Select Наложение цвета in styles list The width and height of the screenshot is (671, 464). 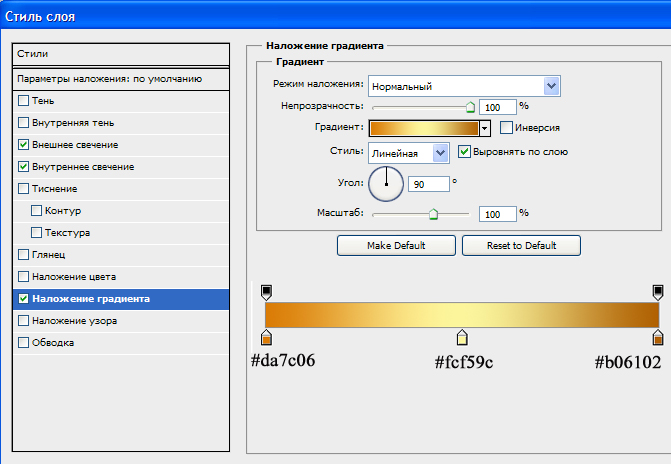point(74,276)
